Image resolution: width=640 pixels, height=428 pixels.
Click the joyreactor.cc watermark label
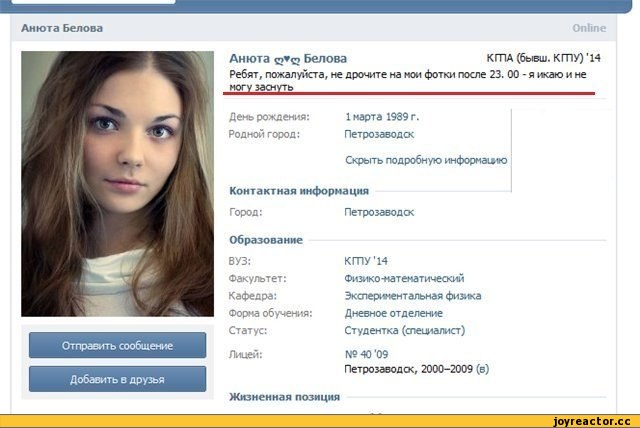(x=592, y=421)
